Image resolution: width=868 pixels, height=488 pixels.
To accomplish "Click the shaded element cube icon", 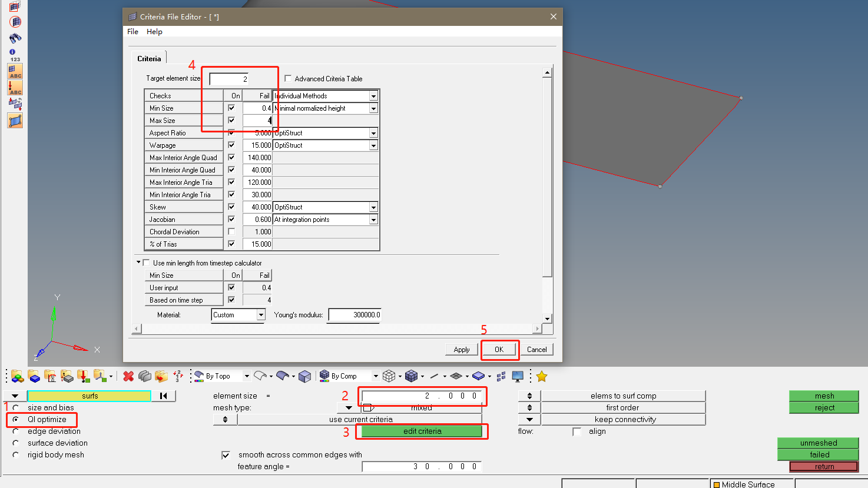I will tap(411, 376).
